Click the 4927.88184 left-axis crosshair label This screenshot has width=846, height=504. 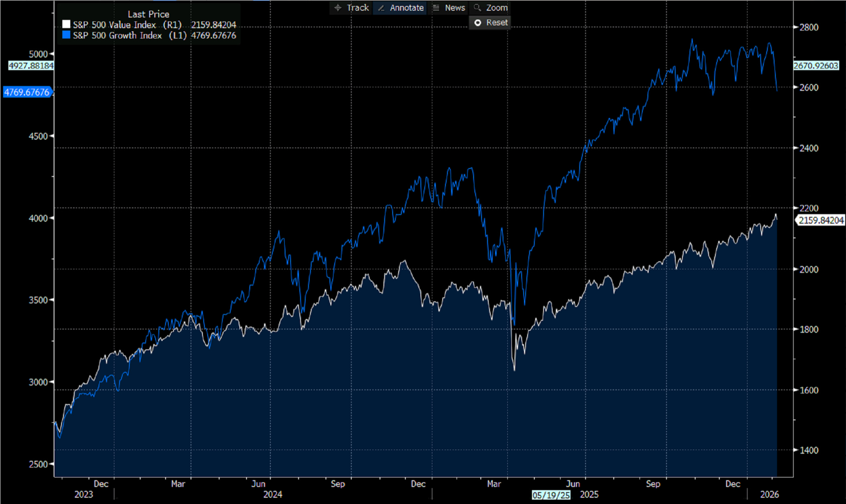click(x=31, y=66)
